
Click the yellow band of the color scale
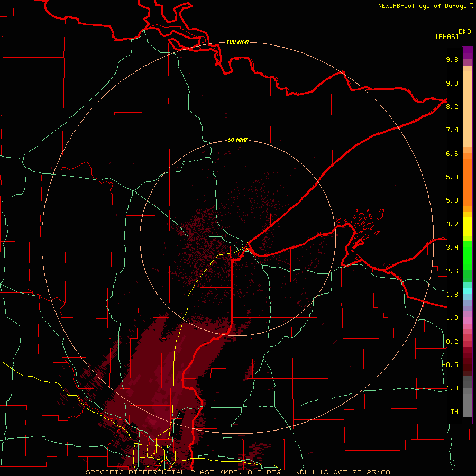click(x=467, y=226)
